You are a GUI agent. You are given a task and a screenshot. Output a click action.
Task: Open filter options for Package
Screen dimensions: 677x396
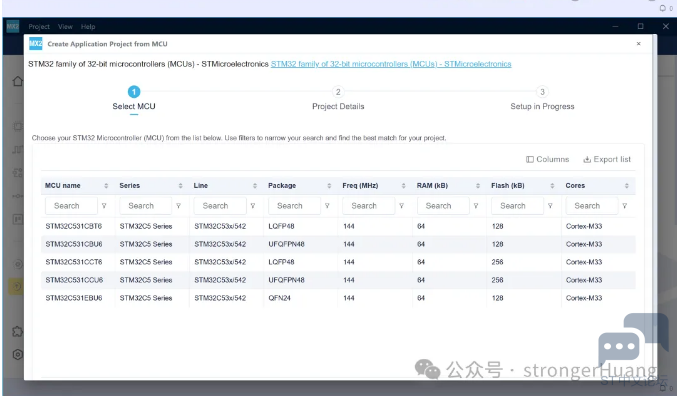coord(327,206)
